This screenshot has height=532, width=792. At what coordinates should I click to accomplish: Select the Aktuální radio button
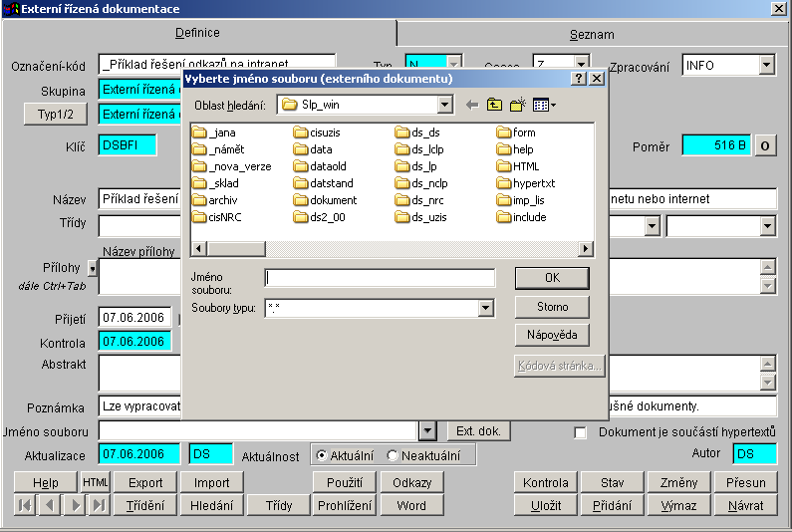pos(322,455)
